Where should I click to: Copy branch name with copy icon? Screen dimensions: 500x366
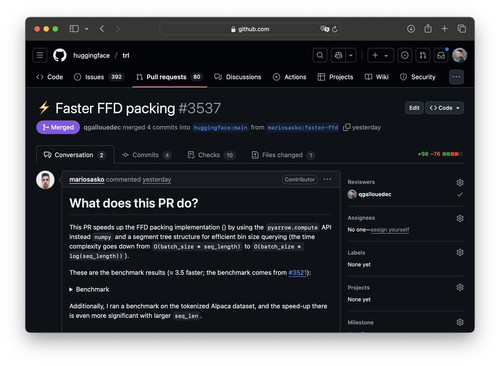click(x=347, y=127)
